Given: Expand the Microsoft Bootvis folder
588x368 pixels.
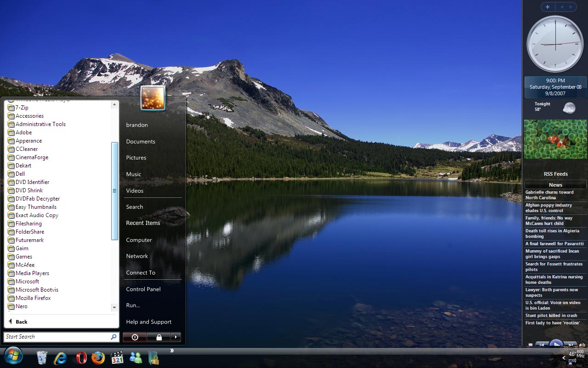Looking at the screenshot, I should pyautogui.click(x=33, y=290).
